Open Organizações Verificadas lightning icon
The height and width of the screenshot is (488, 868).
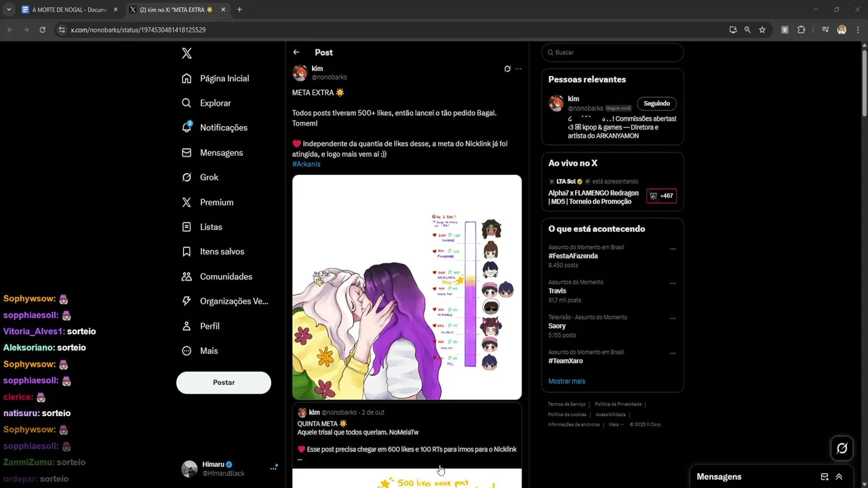click(x=186, y=301)
